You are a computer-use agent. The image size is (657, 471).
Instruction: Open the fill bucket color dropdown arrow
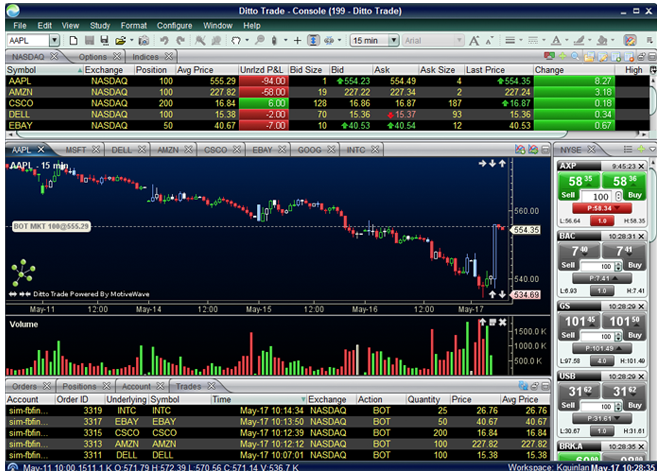[613, 40]
